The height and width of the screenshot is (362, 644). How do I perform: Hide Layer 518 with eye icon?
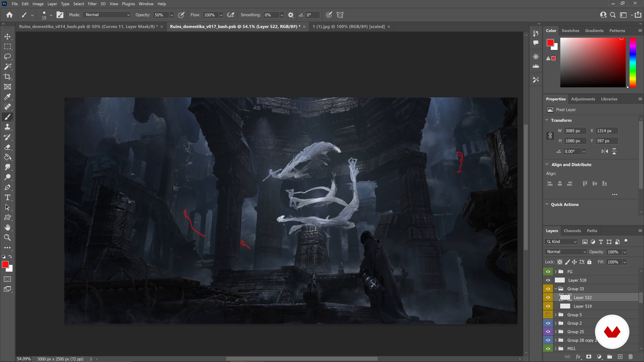pyautogui.click(x=548, y=280)
